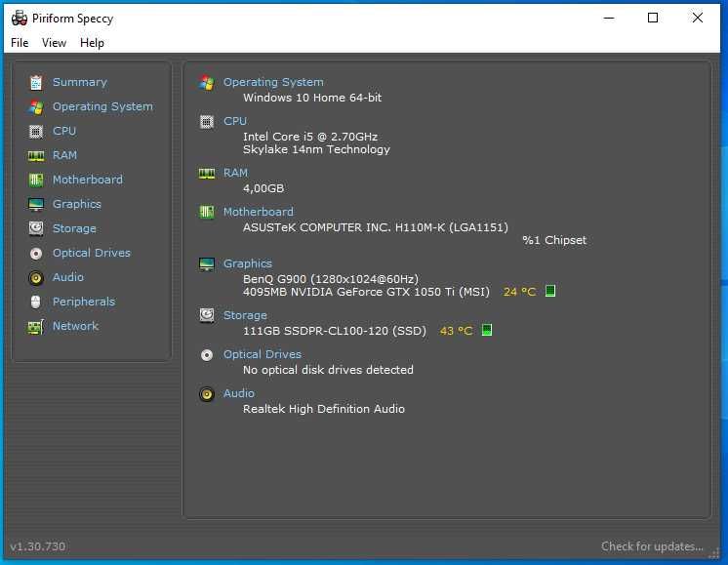The image size is (728, 565).
Task: Click the Operating System Windows flag sidebar icon
Action: pyautogui.click(x=36, y=107)
